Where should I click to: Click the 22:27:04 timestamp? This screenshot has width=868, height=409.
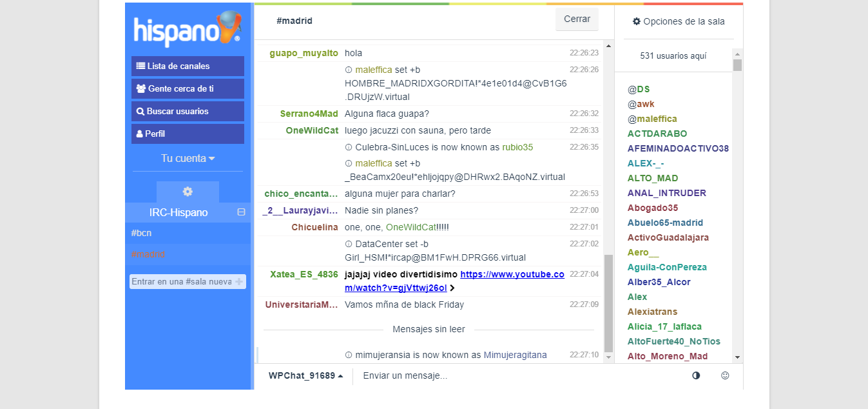coord(584,274)
